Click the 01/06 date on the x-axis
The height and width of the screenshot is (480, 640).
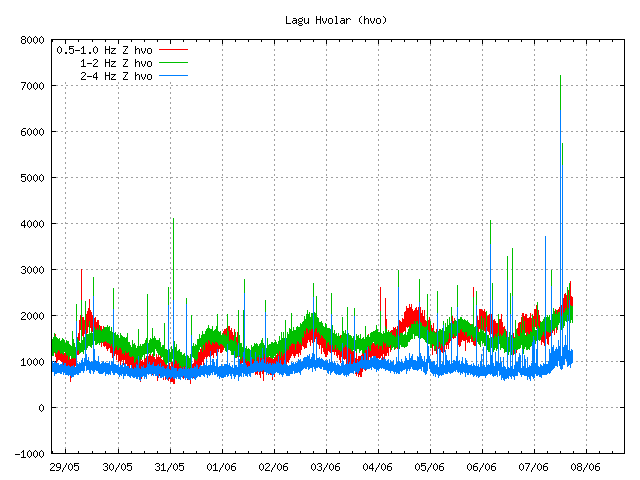click(x=221, y=467)
